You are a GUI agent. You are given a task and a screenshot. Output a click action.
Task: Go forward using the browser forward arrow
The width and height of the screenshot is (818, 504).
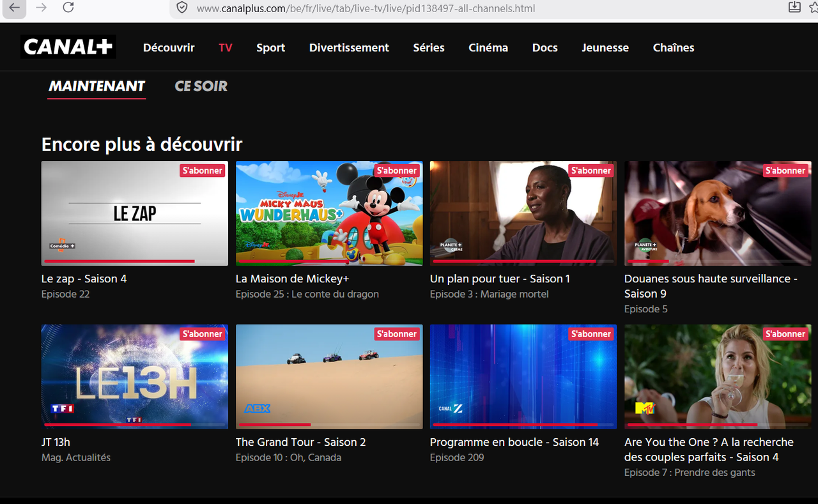[42, 8]
